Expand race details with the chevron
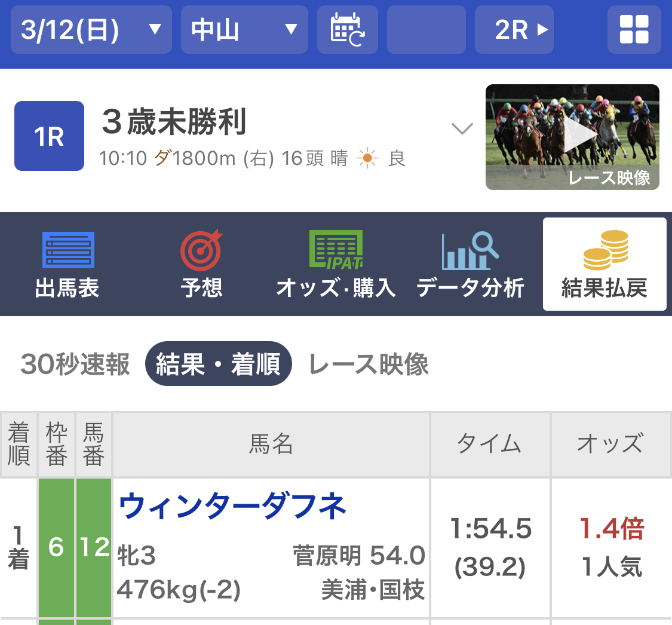 462,128
